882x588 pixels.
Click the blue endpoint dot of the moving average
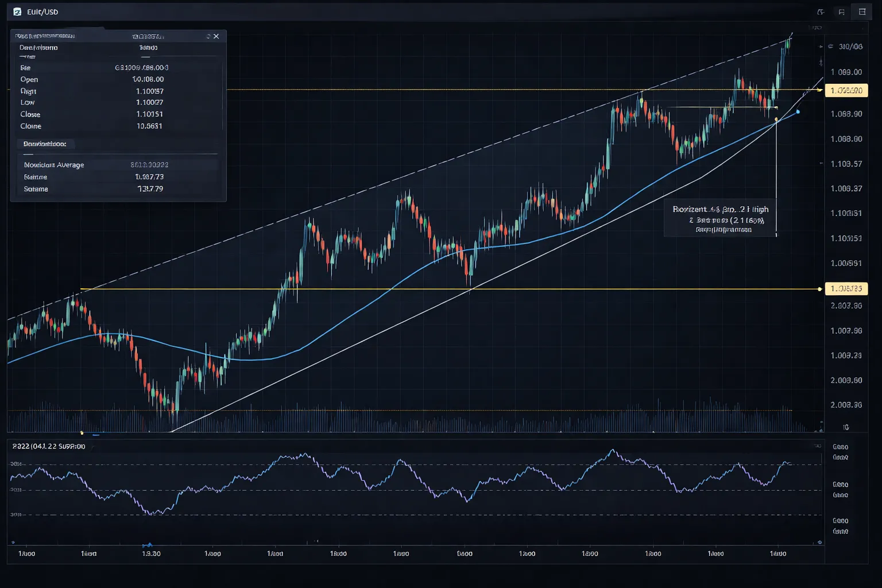click(x=798, y=111)
